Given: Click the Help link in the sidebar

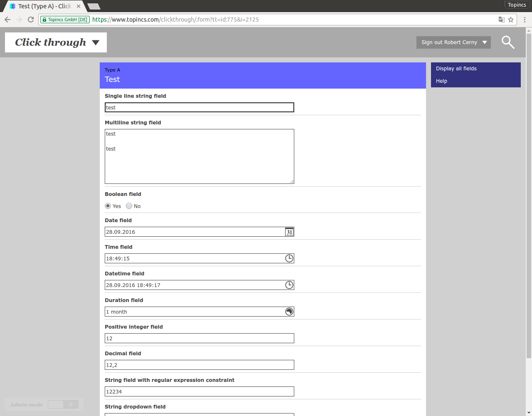Looking at the screenshot, I should [441, 81].
